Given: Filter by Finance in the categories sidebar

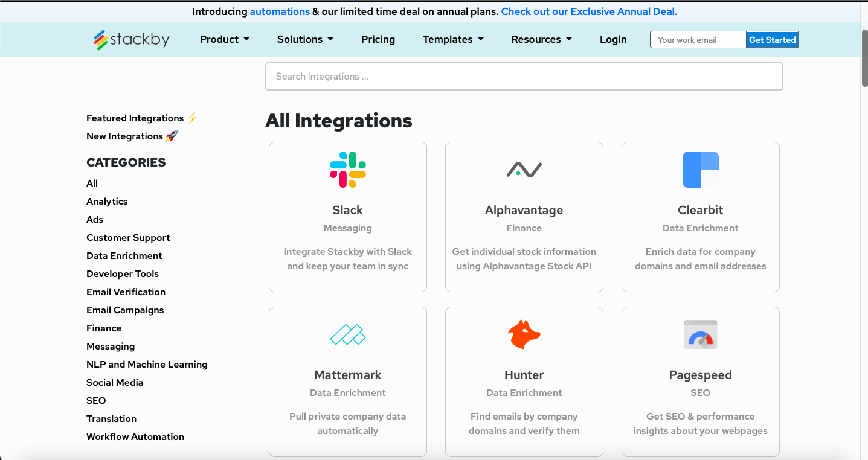Looking at the screenshot, I should click(104, 328).
